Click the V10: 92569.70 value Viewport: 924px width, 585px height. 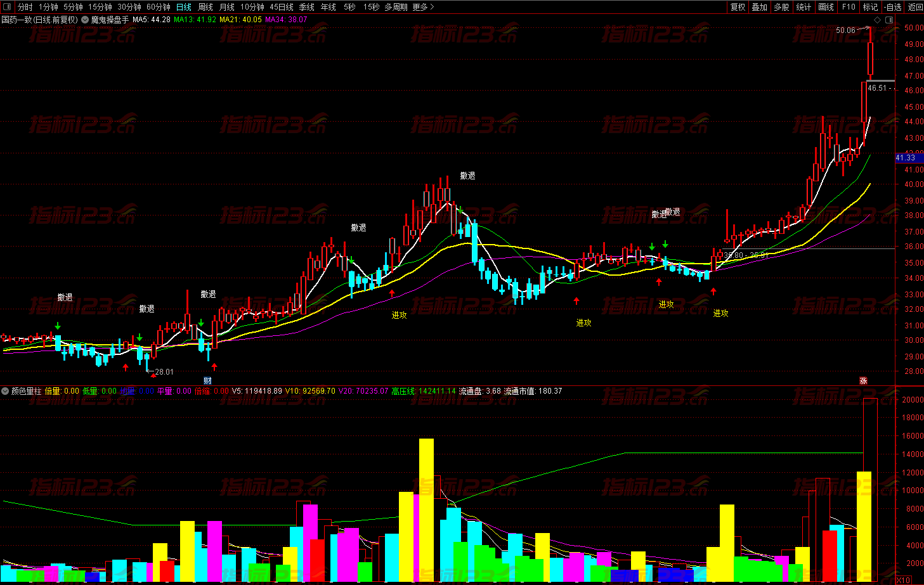tap(310, 391)
